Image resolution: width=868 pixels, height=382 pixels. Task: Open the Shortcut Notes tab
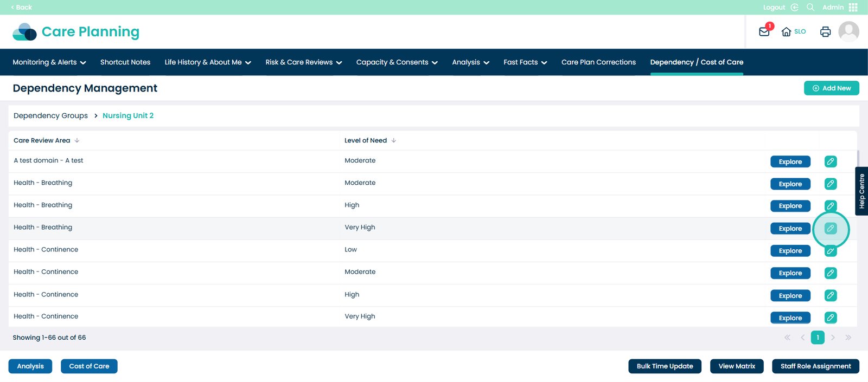coord(125,62)
